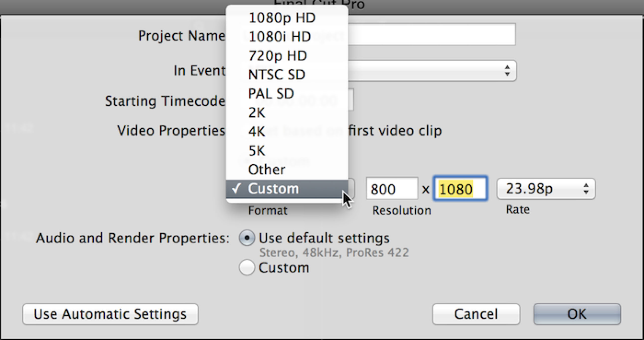Select Other format menu item
This screenshot has width=644, height=340.
click(267, 169)
